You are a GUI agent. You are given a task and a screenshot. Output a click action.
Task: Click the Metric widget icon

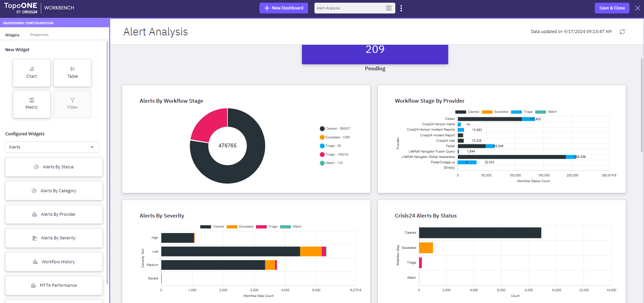[32, 100]
